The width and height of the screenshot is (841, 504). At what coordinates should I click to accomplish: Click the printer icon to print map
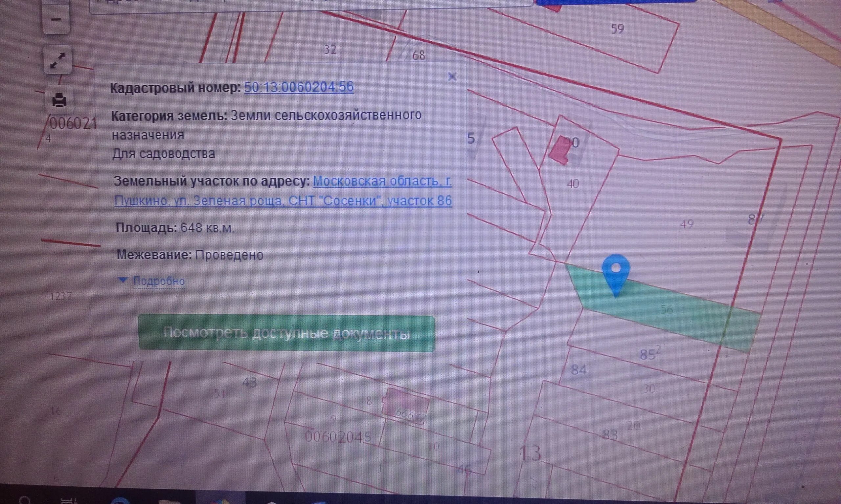[x=59, y=100]
